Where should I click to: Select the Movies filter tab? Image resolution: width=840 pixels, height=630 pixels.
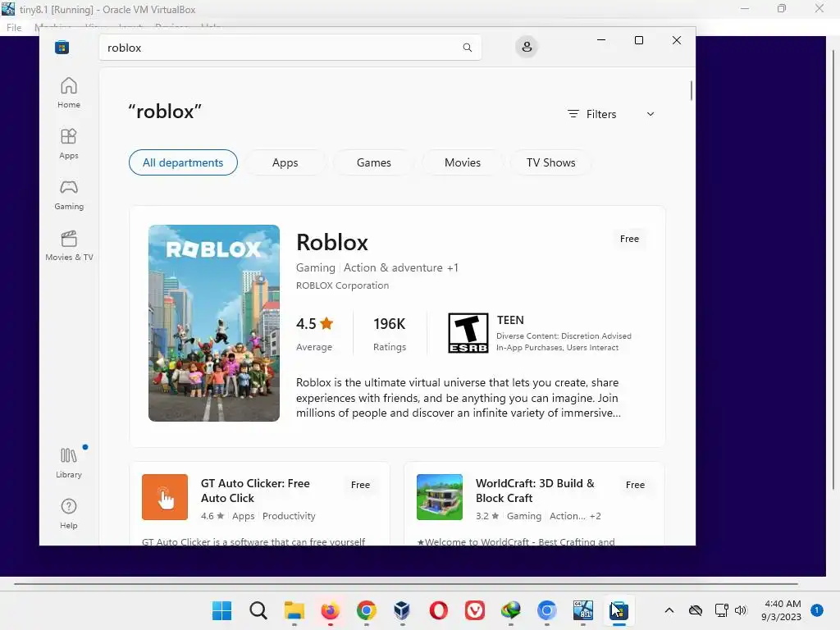(463, 162)
